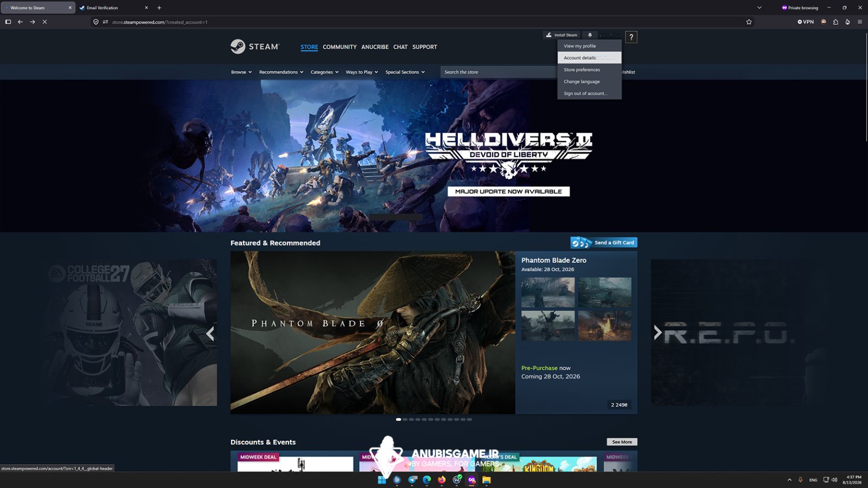Open the Ways to Play dropdown
The width and height of the screenshot is (868, 488).
pyautogui.click(x=362, y=72)
